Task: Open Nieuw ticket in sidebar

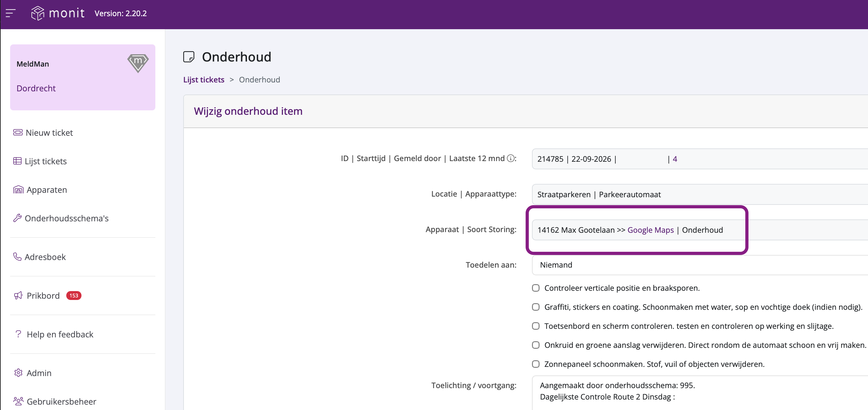Action: tap(49, 133)
